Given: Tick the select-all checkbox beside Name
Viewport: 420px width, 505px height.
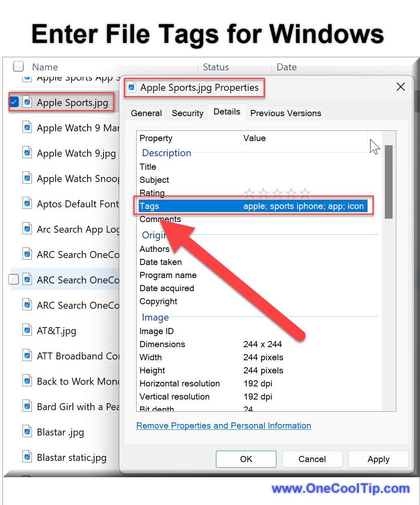Looking at the screenshot, I should coord(18,66).
